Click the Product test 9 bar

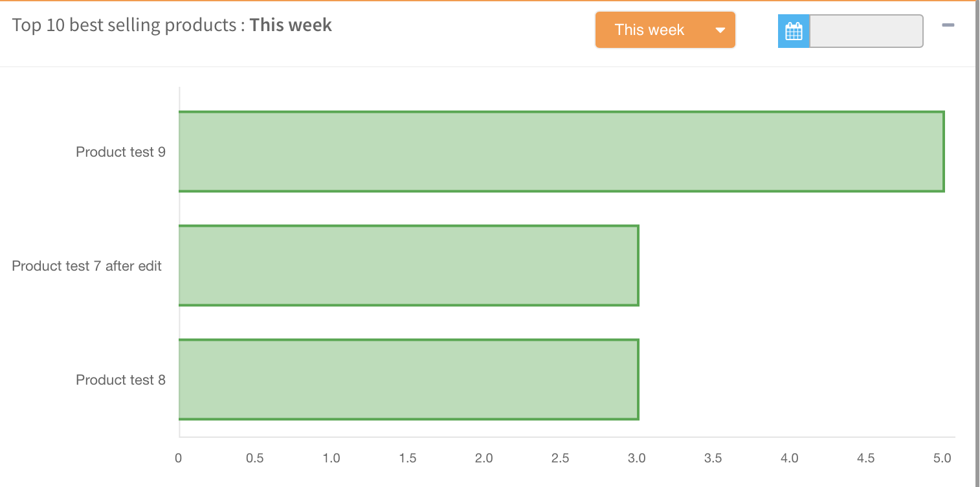pyautogui.click(x=561, y=152)
